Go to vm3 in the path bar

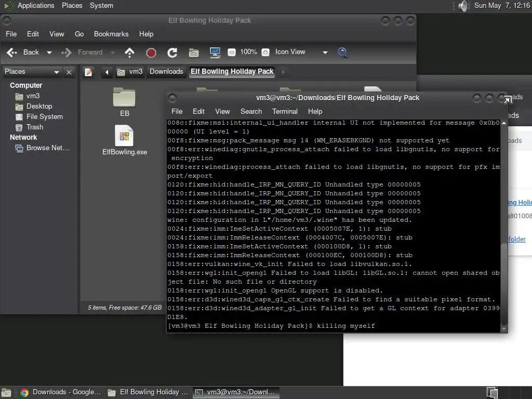[x=129, y=72]
